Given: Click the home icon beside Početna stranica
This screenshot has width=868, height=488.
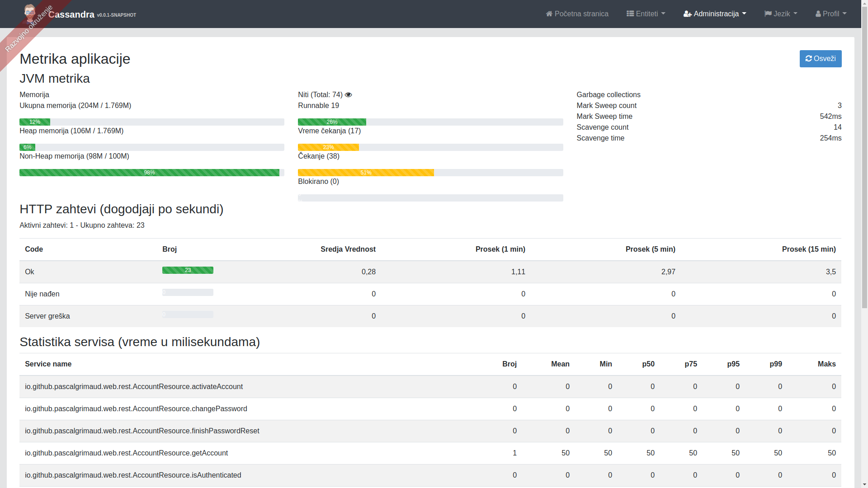Looking at the screenshot, I should [549, 14].
